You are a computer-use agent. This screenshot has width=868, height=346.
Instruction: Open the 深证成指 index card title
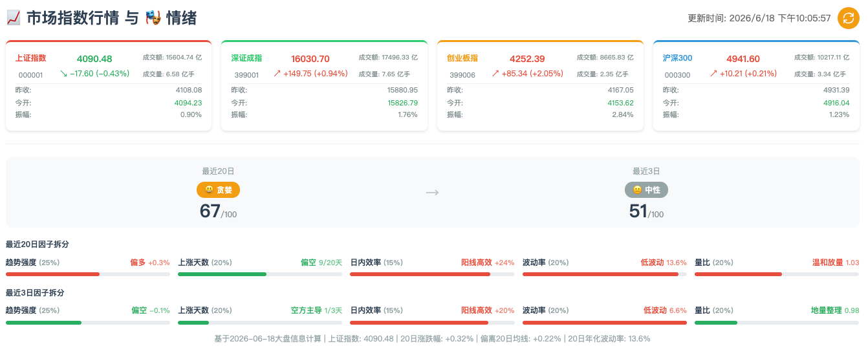246,58
